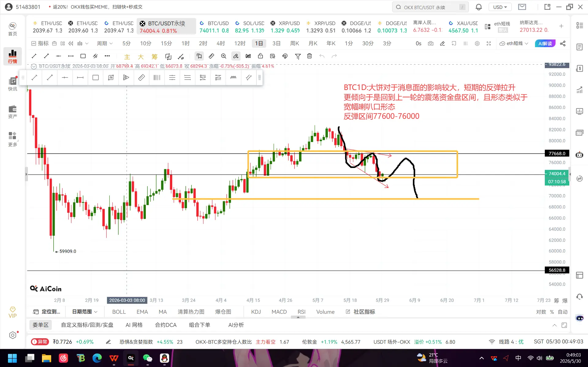Select the 周K weekly timeframe

(294, 43)
